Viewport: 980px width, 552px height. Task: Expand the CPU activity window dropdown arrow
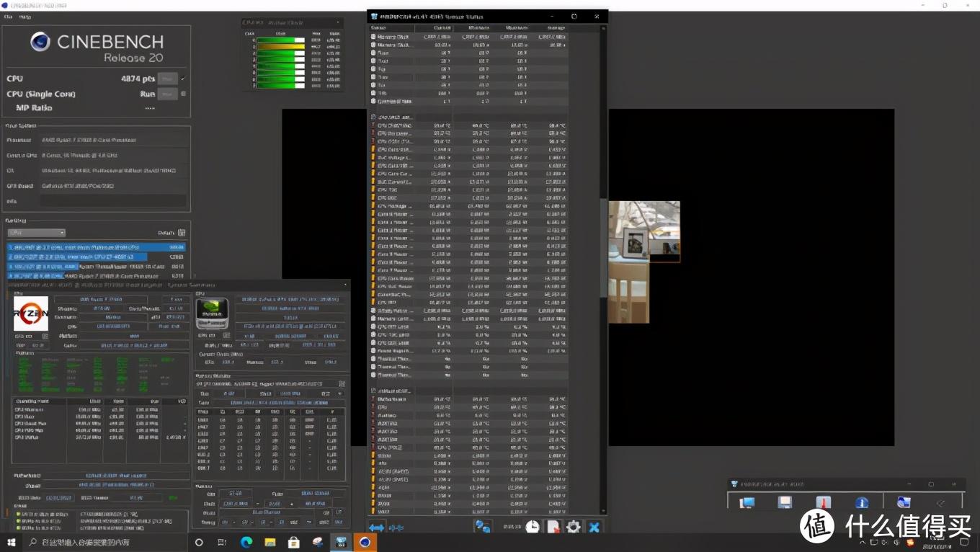pos(337,22)
